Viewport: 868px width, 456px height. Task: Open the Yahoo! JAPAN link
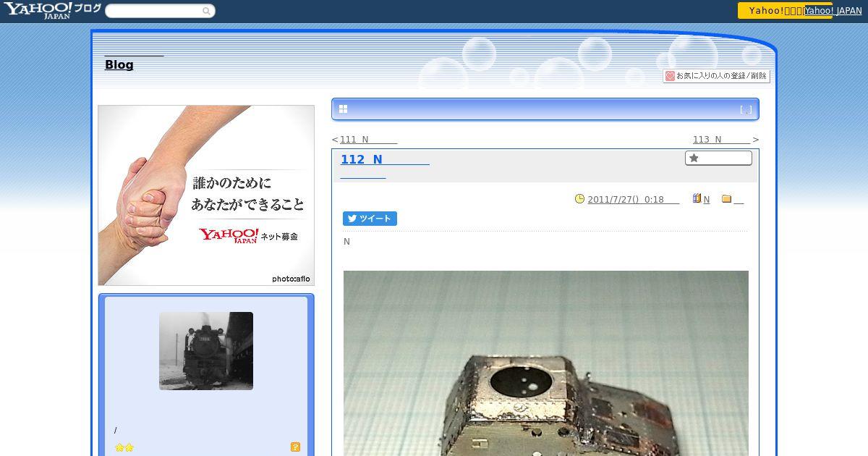[x=833, y=11]
